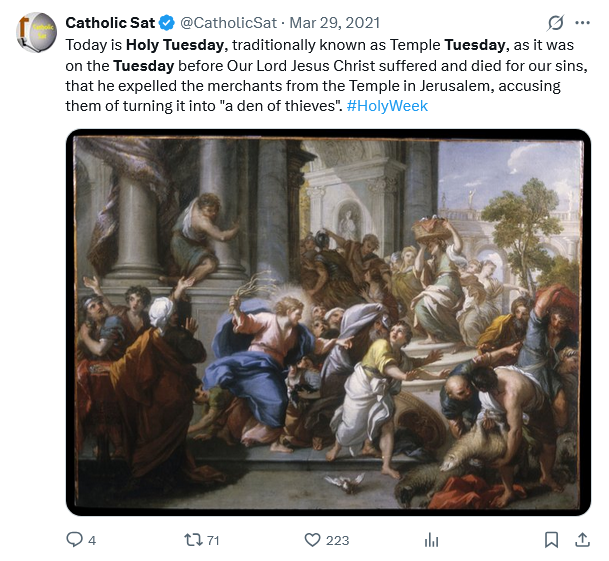This screenshot has width=609, height=561.
Task: Click the "a den of thieves" quote text
Action: pyautogui.click(x=301, y=105)
